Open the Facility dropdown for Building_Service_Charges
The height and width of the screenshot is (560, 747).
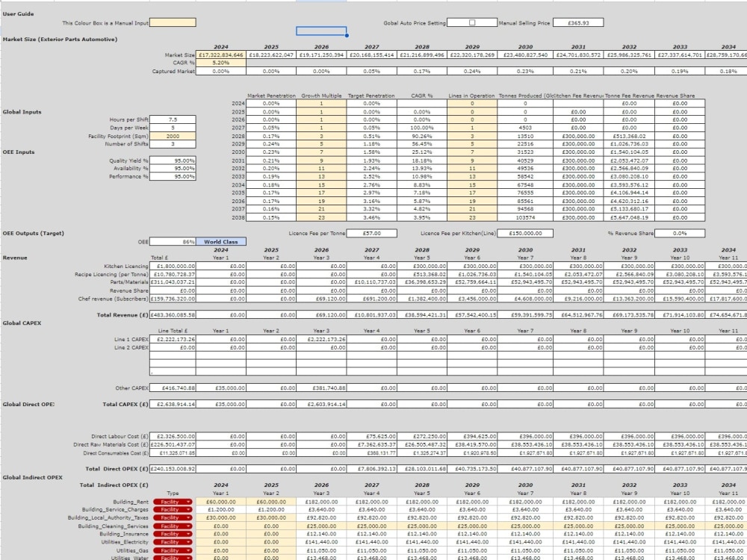click(x=172, y=509)
